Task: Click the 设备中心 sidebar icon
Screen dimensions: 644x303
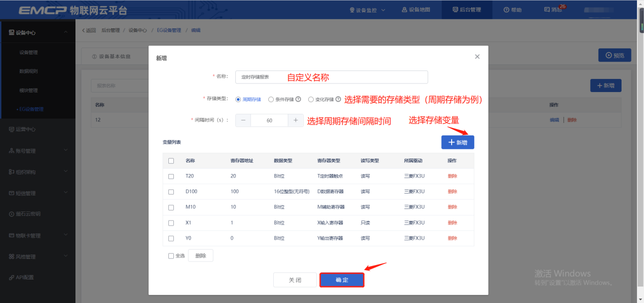Action: coord(11,32)
